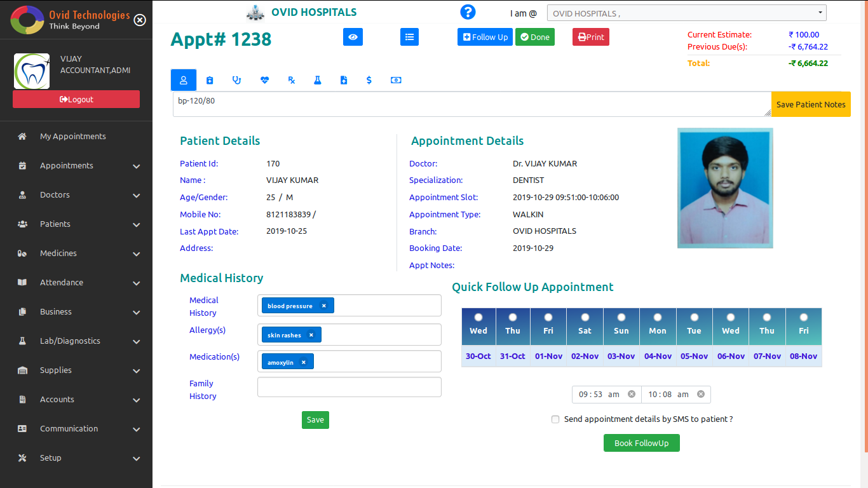Expand the Business sidebar menu chevron
Viewport: 868px width, 488px height.
pos(137,313)
